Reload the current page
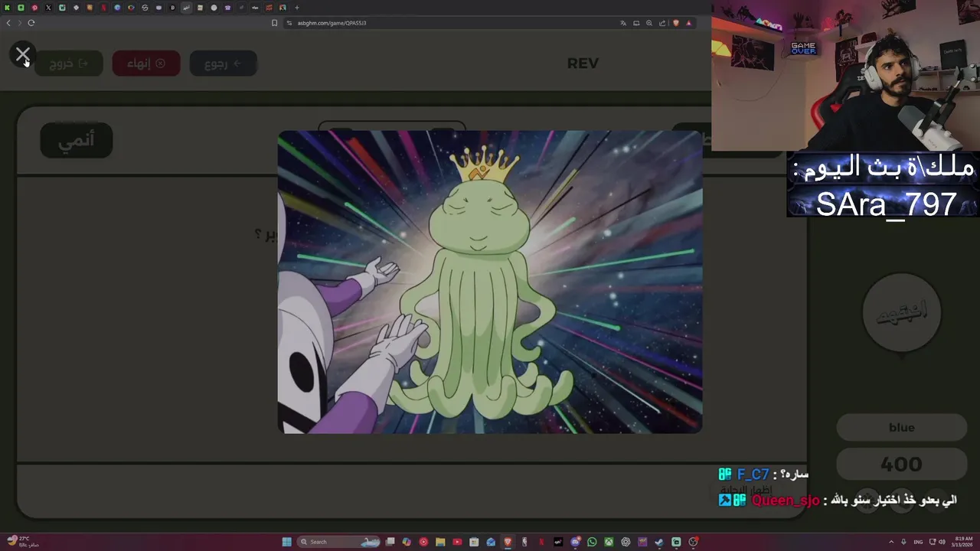 [x=31, y=23]
